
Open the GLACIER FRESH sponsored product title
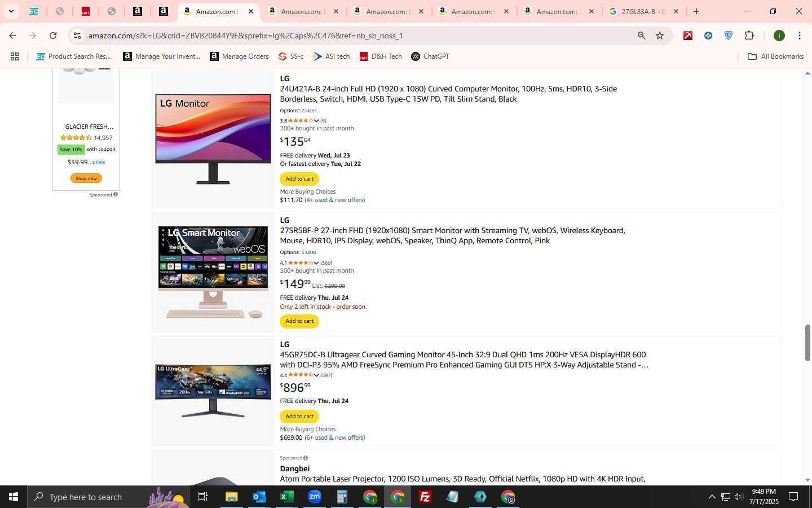(89, 126)
